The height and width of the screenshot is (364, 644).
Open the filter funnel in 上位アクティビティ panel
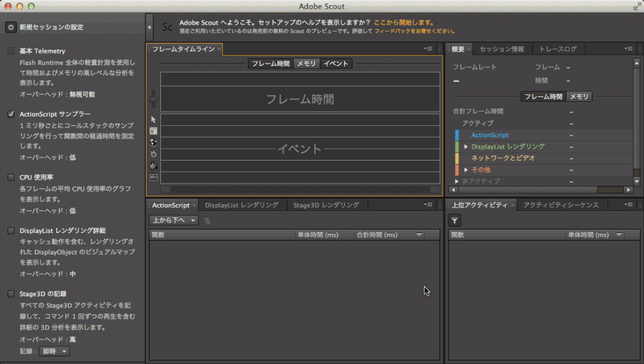[x=453, y=220]
